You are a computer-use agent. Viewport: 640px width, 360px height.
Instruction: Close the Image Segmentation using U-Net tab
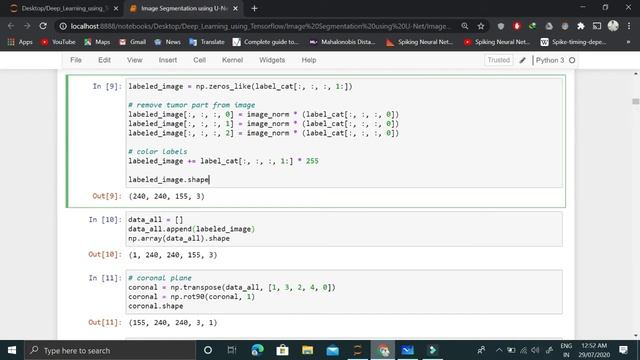click(236, 8)
